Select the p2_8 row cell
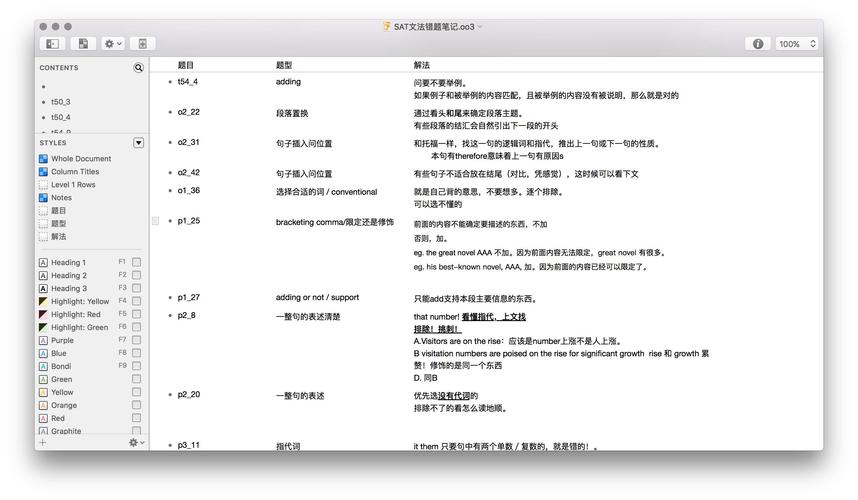The width and height of the screenshot is (858, 500). 187,316
